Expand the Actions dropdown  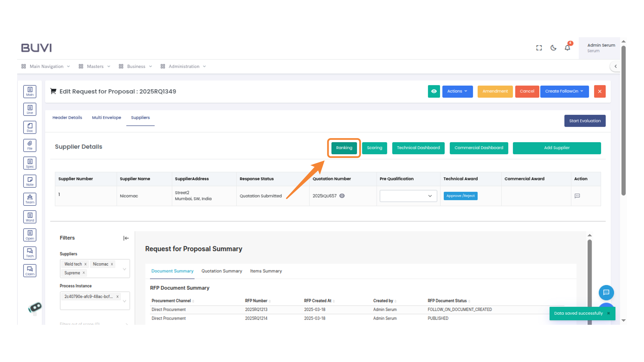pyautogui.click(x=457, y=91)
